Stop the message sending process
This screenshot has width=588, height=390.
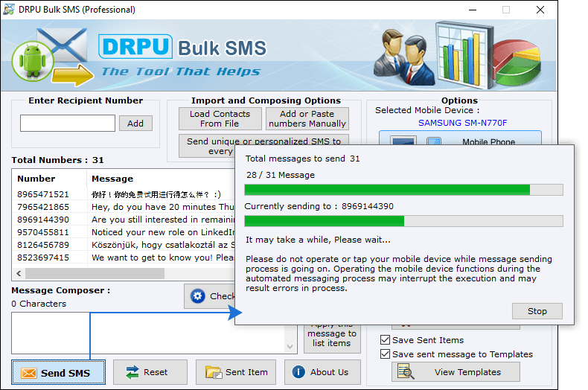point(537,311)
